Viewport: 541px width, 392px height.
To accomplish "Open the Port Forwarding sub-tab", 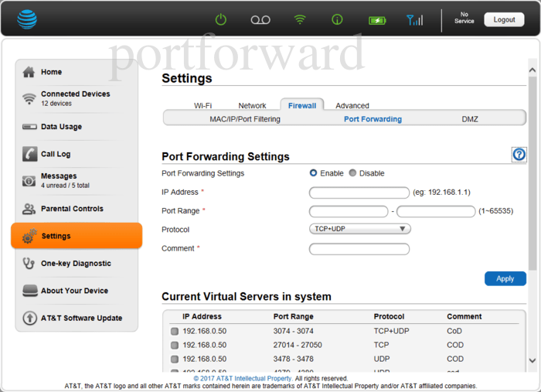I will [373, 119].
